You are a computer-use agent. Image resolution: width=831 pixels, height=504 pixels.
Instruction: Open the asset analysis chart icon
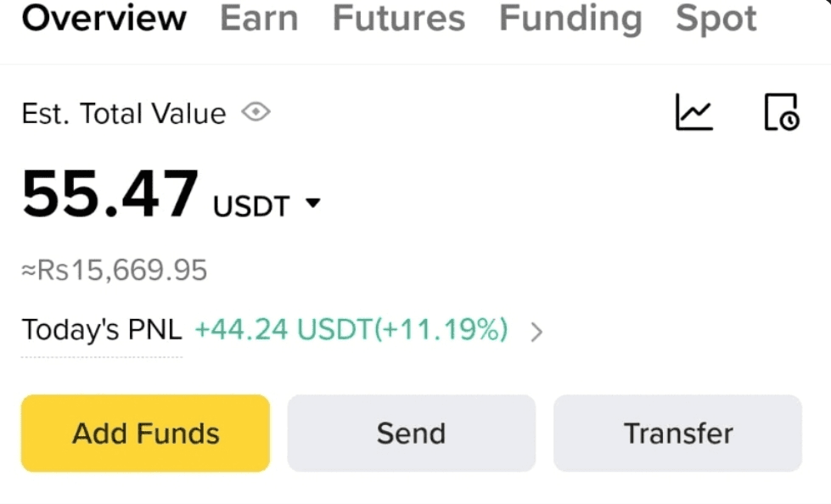coord(693,112)
